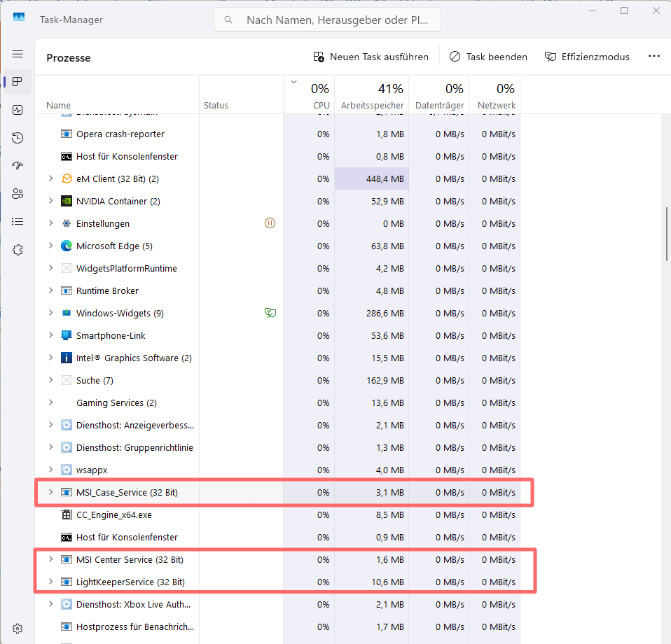The width and height of the screenshot is (671, 644).
Task: Click the Einstellungen gear icon
Action: pos(67,223)
